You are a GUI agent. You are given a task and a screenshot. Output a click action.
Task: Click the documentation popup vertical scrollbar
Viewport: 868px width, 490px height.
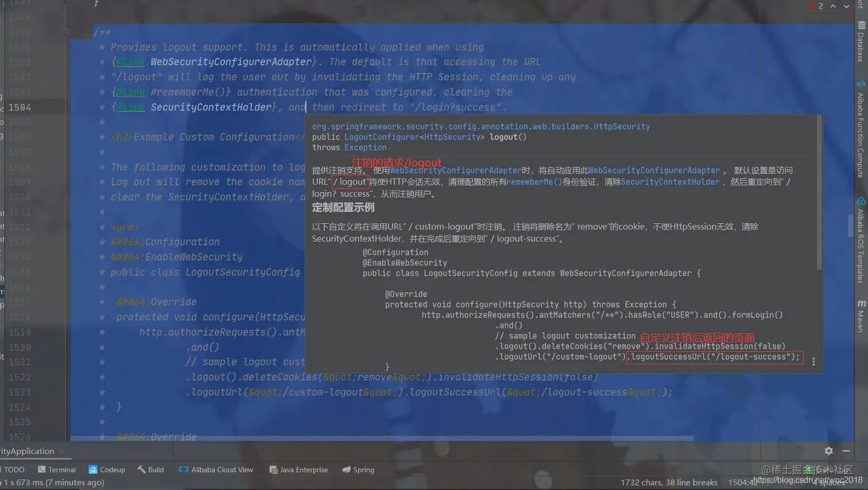819,193
